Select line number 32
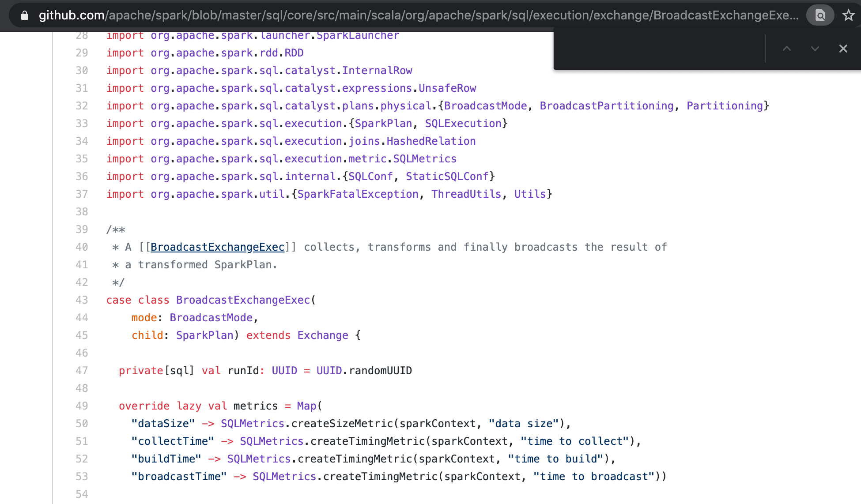The height and width of the screenshot is (504, 861). click(82, 106)
